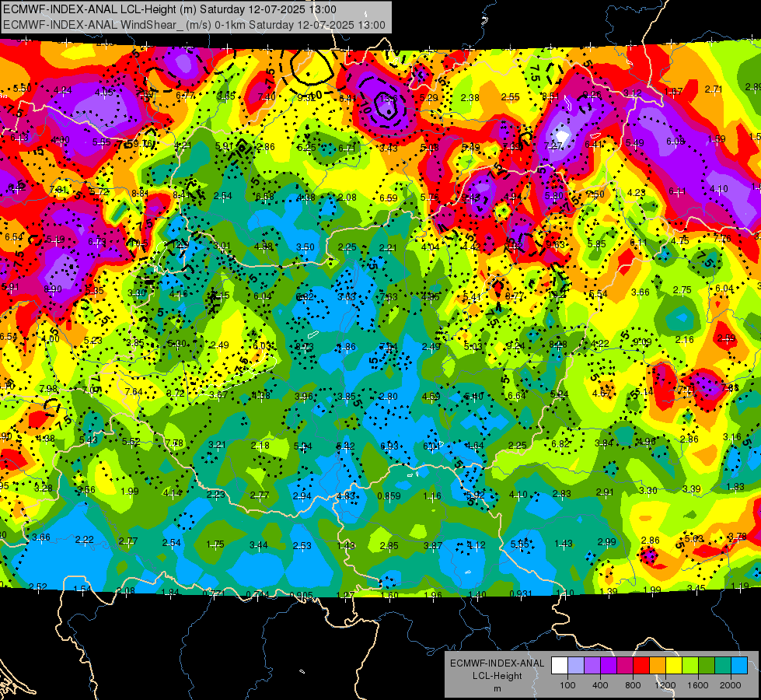Click the 0.905 wind shear value
Viewport: 761px width, 700px height.
(301, 596)
